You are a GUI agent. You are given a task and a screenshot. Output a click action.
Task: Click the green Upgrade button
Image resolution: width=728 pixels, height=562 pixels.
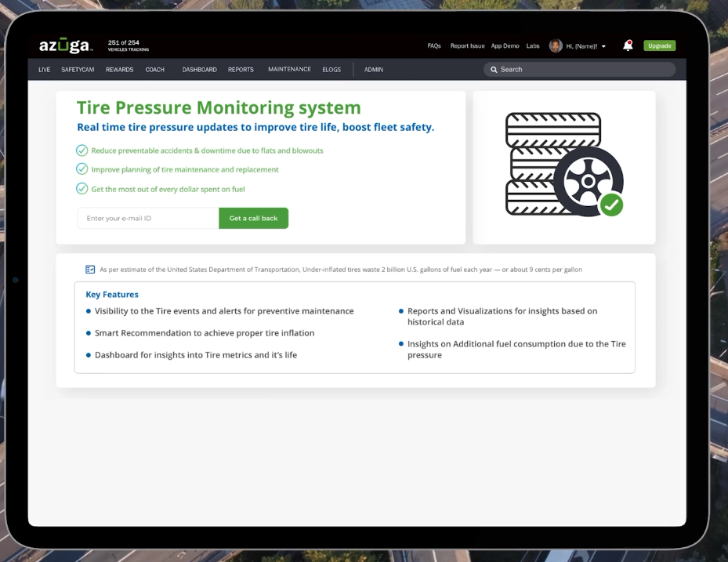[x=659, y=46]
